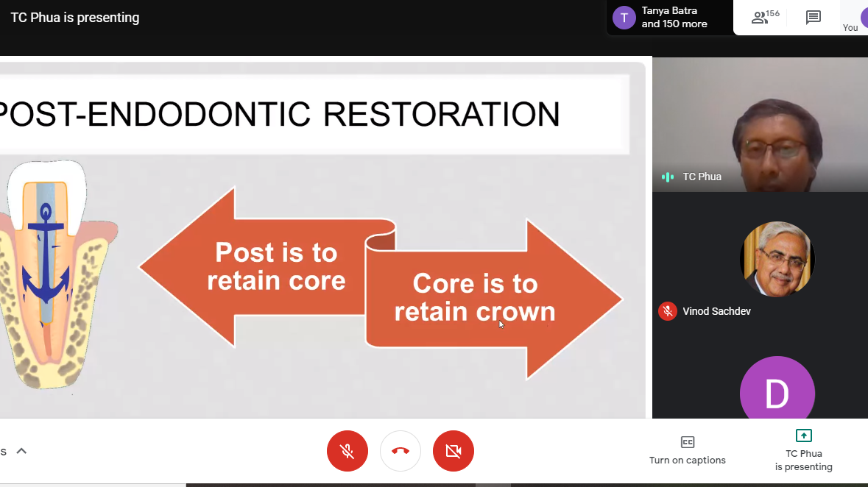Viewport: 868px width, 487px height.
Task: Click the muted mic icon beside Vinod Sachdev
Action: pyautogui.click(x=668, y=311)
